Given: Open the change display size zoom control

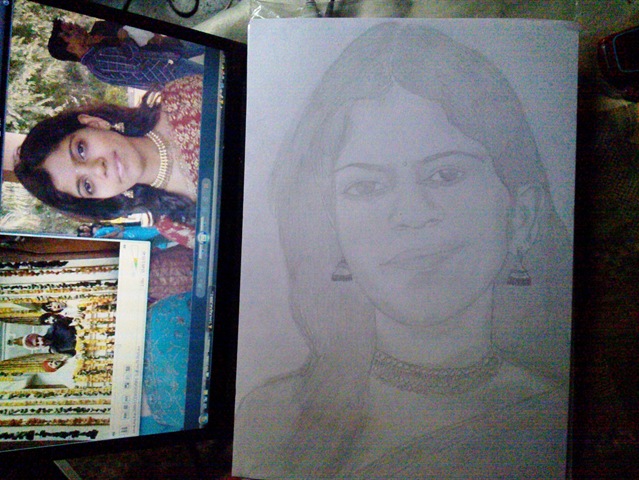Looking at the screenshot, I should click(x=205, y=290).
